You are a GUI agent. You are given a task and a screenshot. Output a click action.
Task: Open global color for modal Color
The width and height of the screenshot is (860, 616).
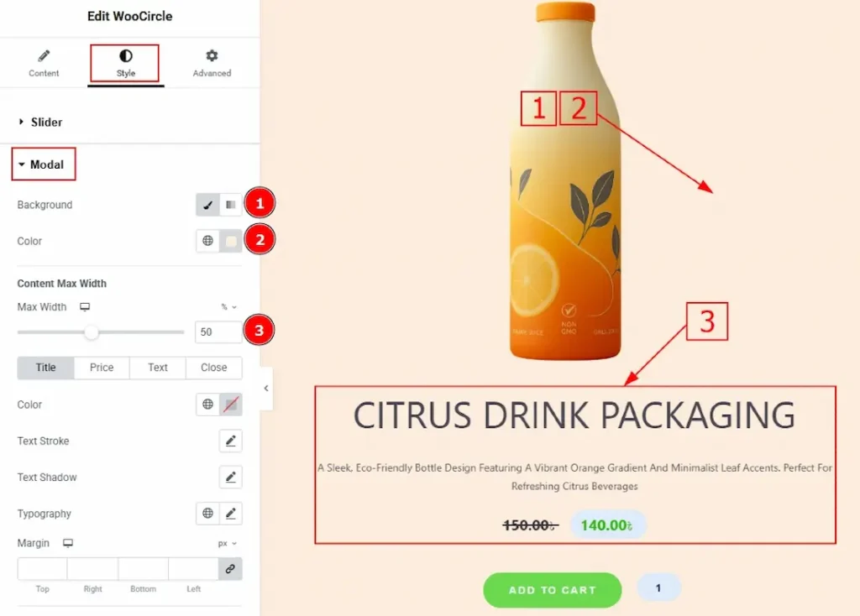point(207,241)
